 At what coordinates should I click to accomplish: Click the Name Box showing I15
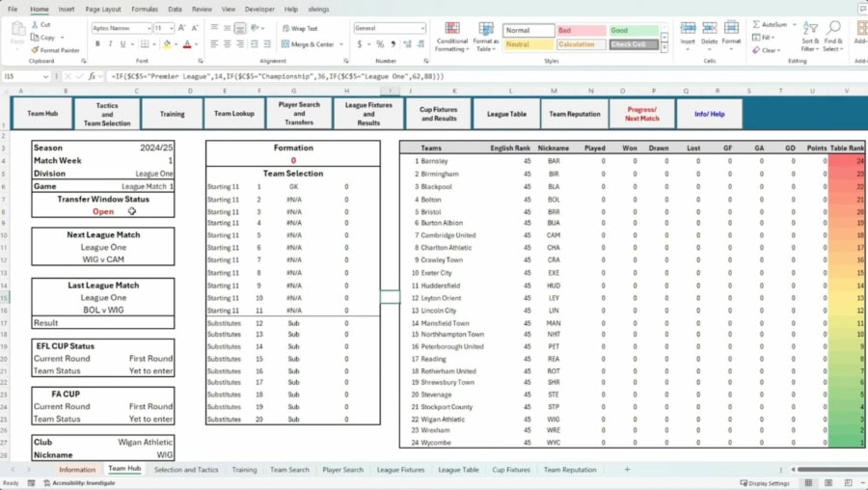(29, 75)
